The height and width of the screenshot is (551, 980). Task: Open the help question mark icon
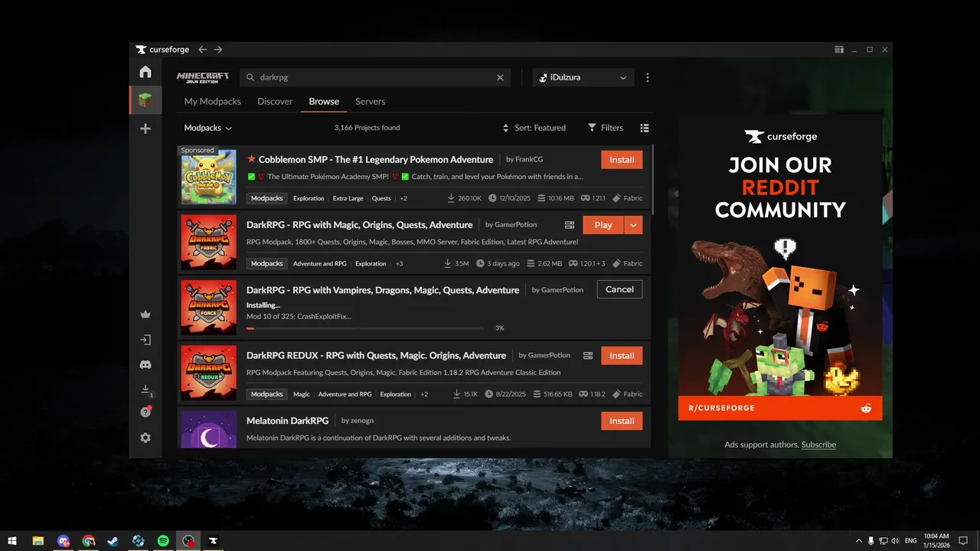point(145,412)
